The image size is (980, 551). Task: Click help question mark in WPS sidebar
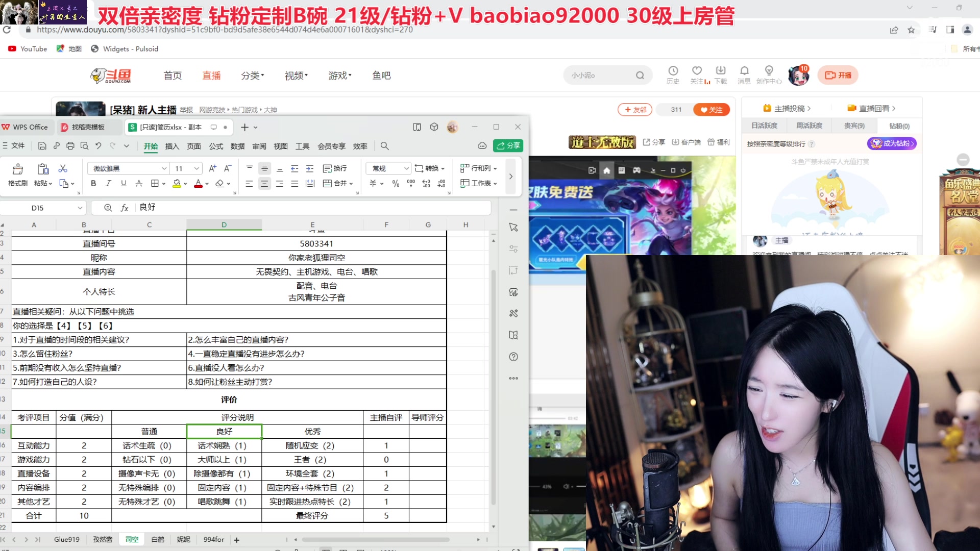pyautogui.click(x=513, y=357)
